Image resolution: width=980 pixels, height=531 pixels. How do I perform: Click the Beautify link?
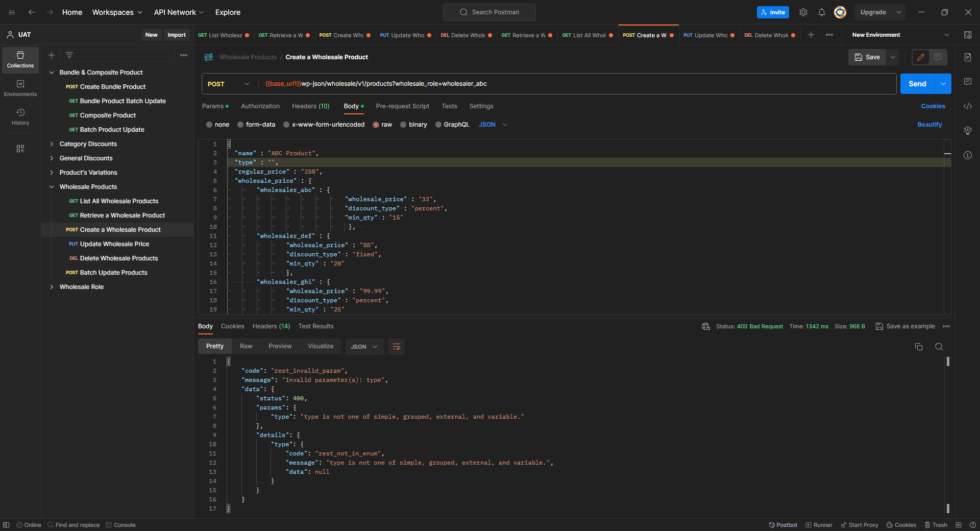tap(929, 125)
